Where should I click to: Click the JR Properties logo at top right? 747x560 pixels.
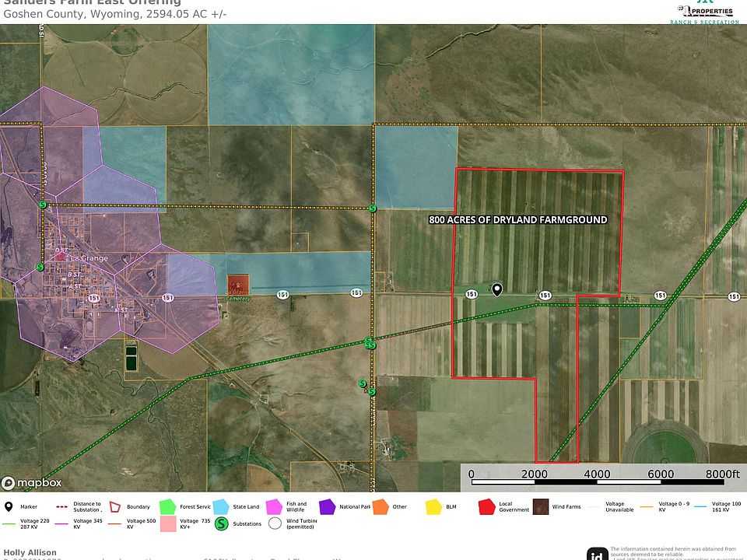(705, 12)
